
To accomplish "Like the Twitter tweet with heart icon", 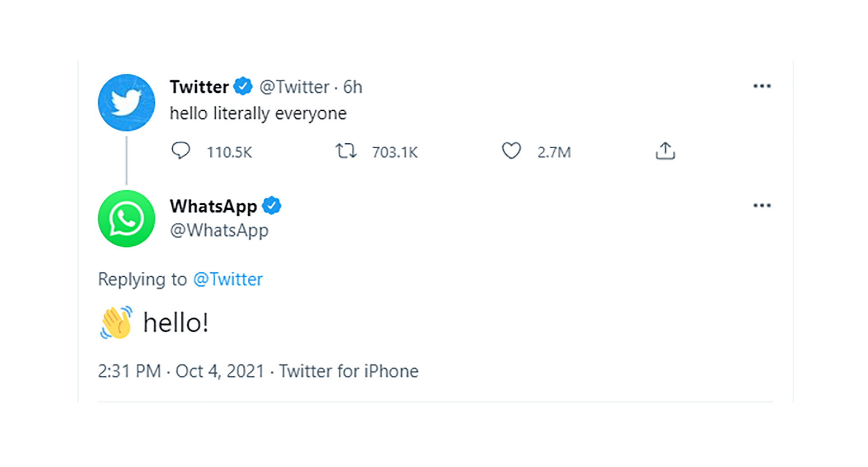I will tap(511, 151).
